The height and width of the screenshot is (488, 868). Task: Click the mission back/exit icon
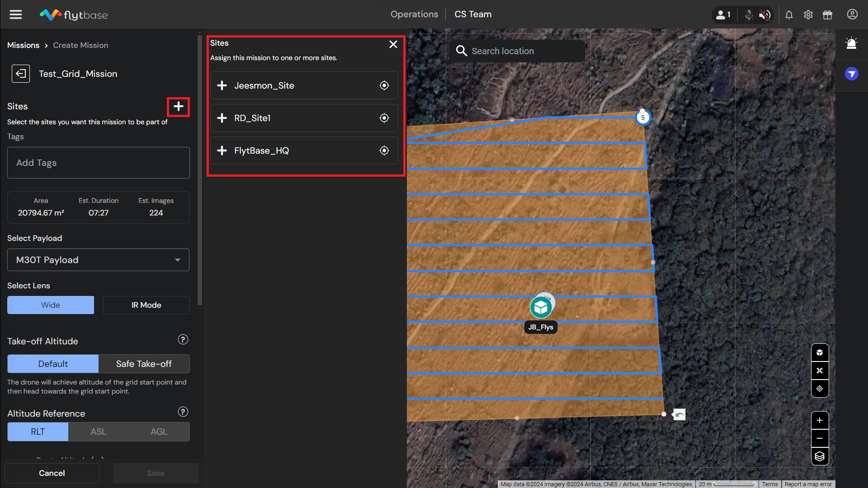pyautogui.click(x=21, y=74)
